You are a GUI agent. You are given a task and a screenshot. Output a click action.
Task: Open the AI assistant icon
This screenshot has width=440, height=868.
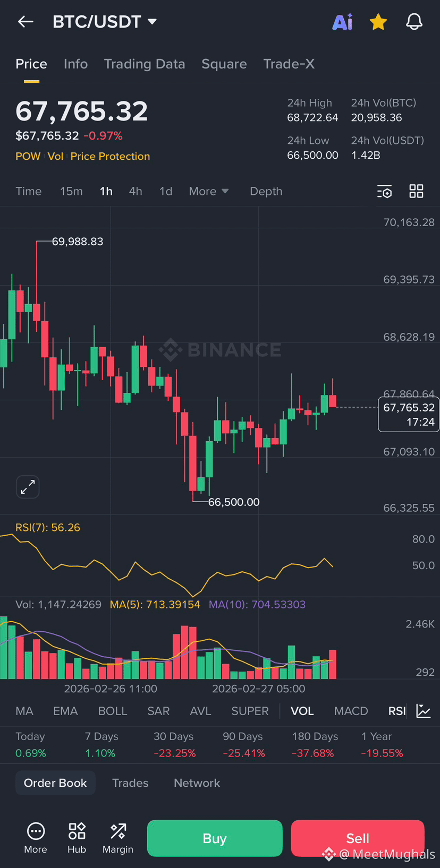pyautogui.click(x=343, y=22)
